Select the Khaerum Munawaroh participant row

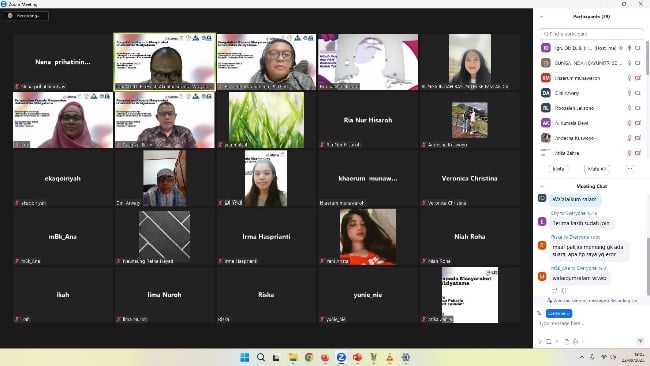point(592,78)
